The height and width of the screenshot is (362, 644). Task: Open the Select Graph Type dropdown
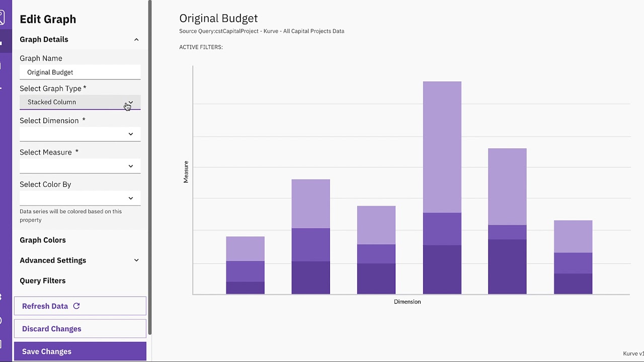point(80,102)
